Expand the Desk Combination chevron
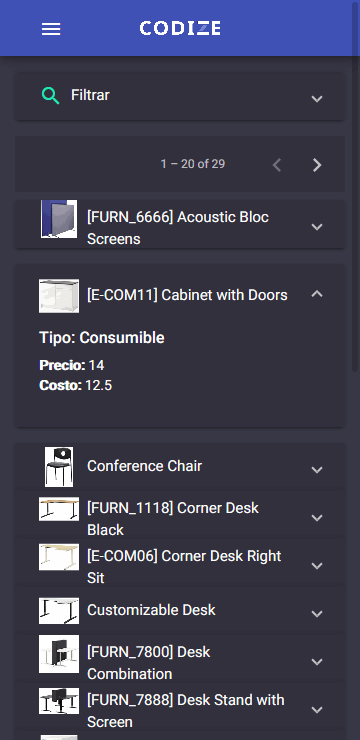Image resolution: width=360 pixels, height=740 pixels. point(317,662)
